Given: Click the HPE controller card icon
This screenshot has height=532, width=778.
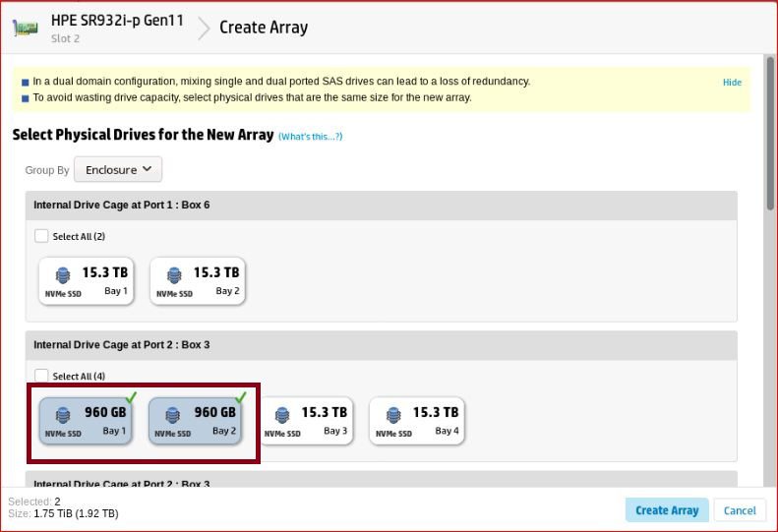Looking at the screenshot, I should point(26,28).
